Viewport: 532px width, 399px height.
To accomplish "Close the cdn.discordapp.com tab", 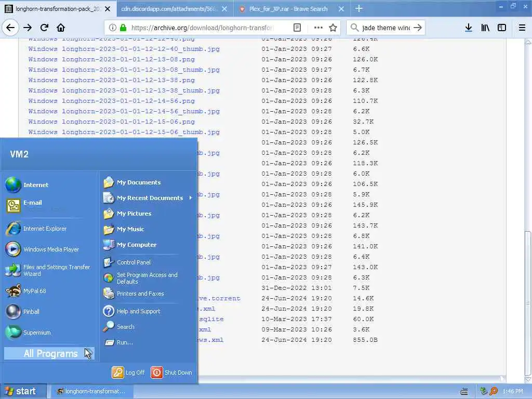I will tap(224, 9).
